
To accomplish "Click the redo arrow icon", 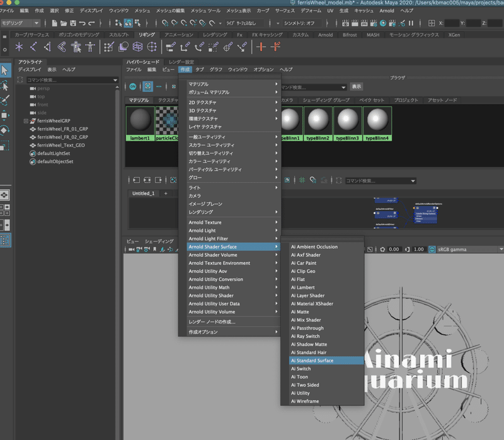I will click(91, 23).
